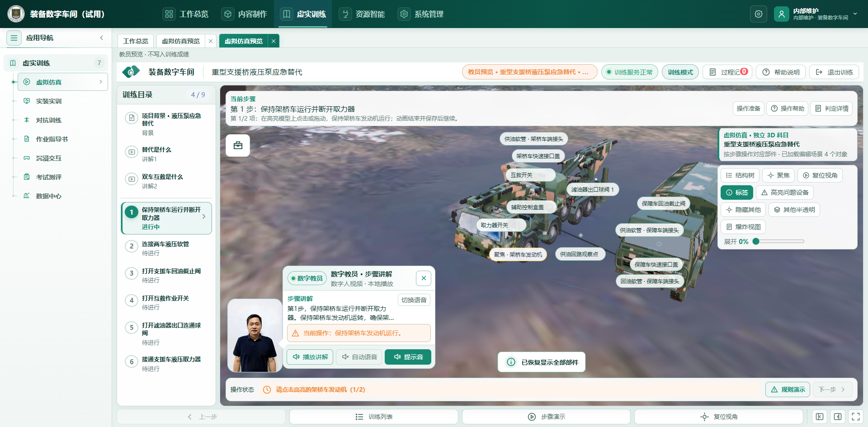Toggle the 标签 labels display

(x=737, y=192)
